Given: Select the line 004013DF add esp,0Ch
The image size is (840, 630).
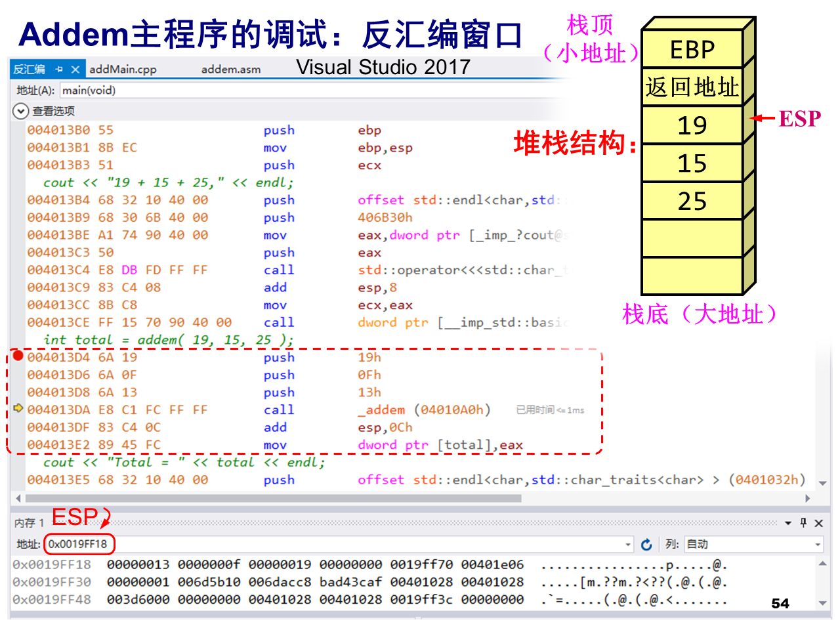Looking at the screenshot, I should pos(220,427).
